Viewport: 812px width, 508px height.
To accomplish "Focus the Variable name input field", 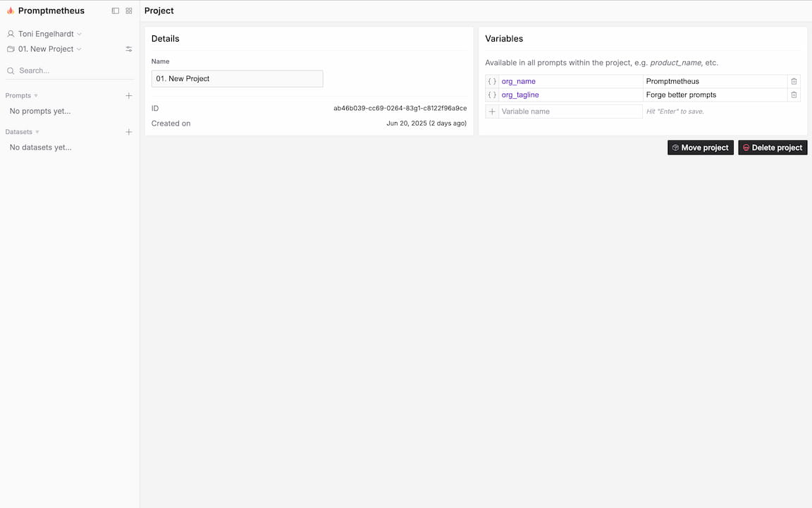I will tap(571, 111).
